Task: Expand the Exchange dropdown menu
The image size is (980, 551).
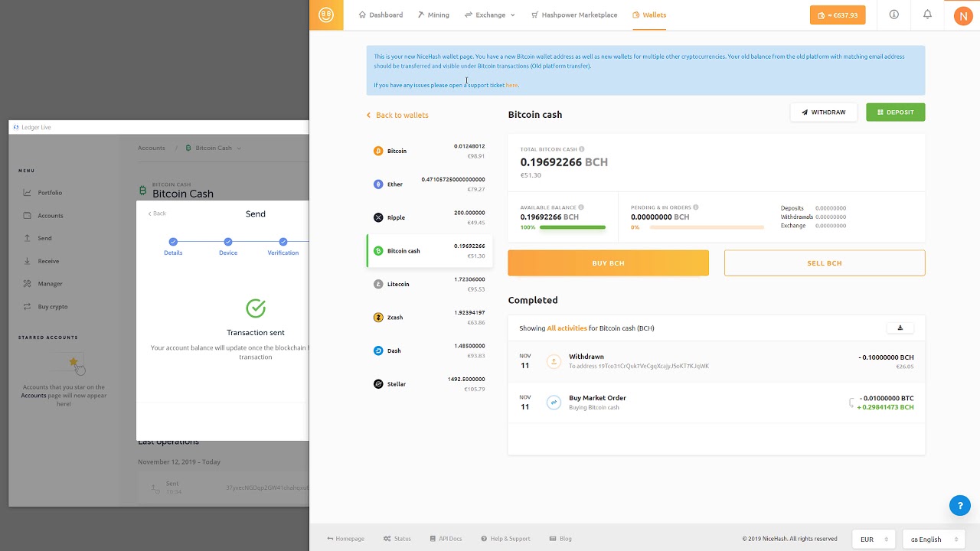Action: 490,15
